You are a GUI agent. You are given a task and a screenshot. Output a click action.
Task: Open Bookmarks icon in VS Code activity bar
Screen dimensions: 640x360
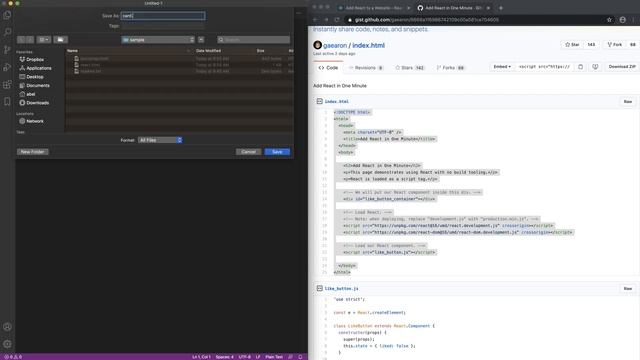7,101
